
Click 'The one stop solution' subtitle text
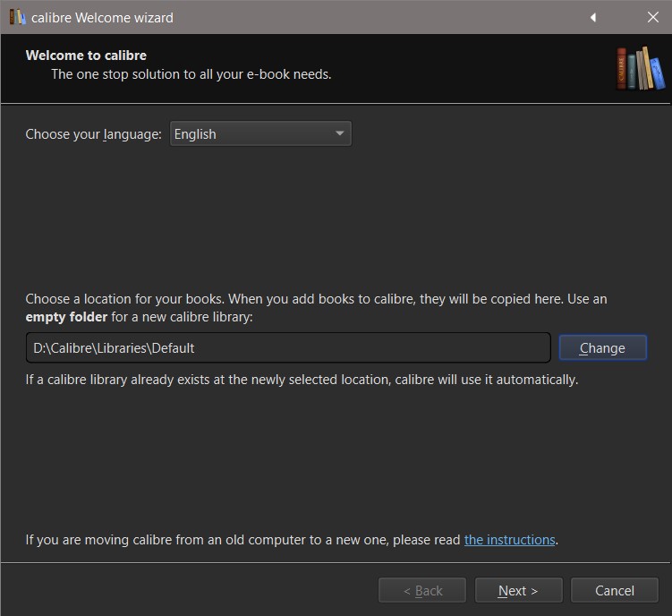coord(191,74)
